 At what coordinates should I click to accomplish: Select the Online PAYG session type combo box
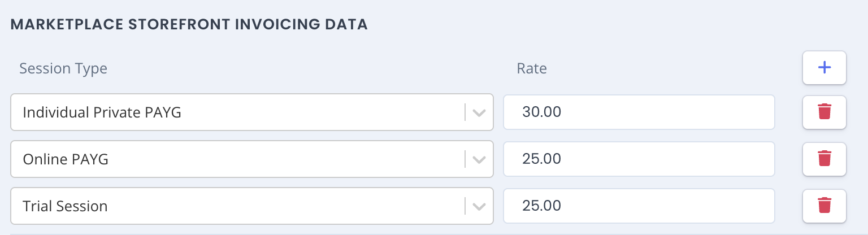[x=252, y=159]
